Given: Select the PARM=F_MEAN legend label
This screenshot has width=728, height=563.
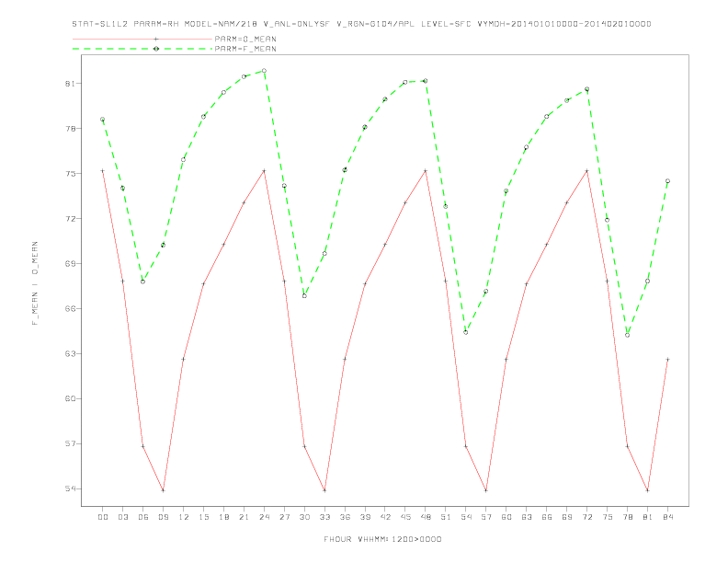Looking at the screenshot, I should point(245,49).
